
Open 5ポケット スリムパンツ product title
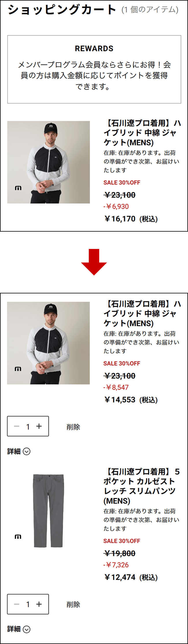coord(142,486)
